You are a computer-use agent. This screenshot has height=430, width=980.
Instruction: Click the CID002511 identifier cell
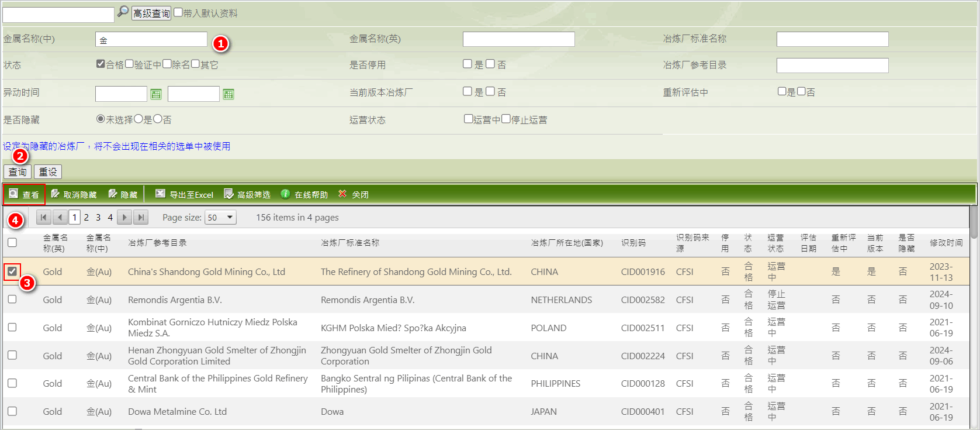click(643, 328)
